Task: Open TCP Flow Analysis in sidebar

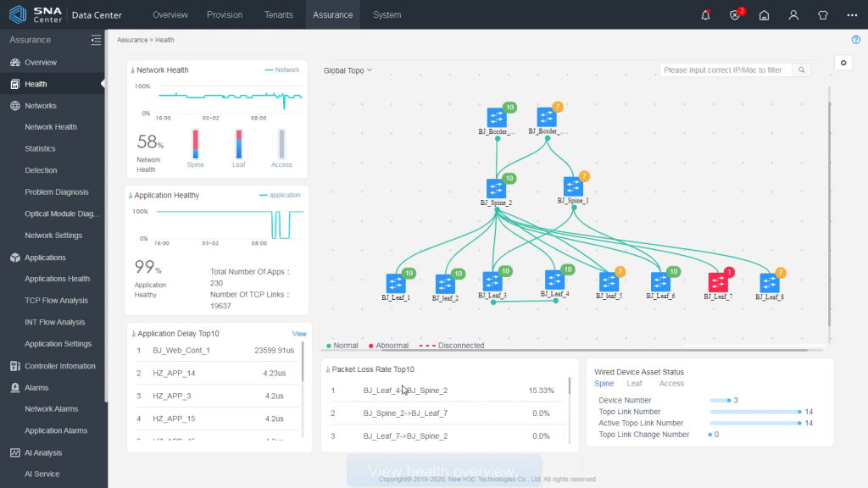Action: (56, 301)
